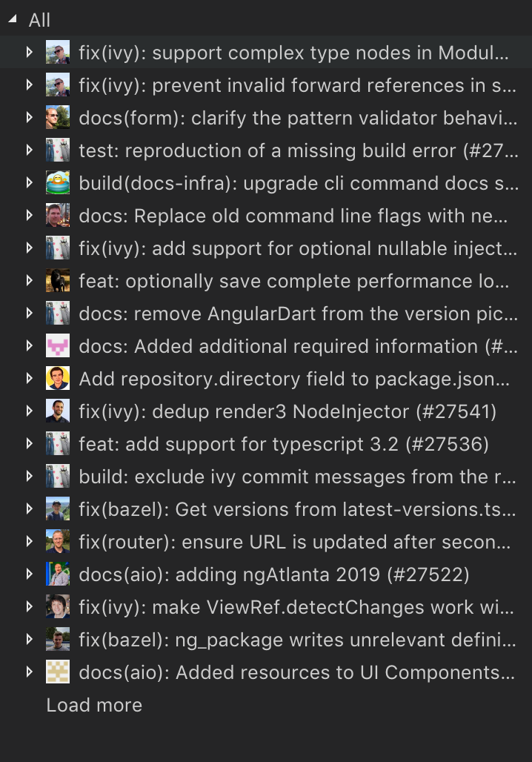Click the avatar on the dedup render3 NodeInjector commit

[x=58, y=411]
